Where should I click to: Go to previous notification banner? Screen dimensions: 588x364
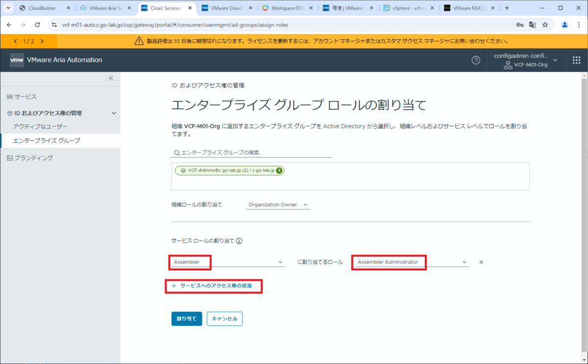pyautogui.click(x=16, y=41)
